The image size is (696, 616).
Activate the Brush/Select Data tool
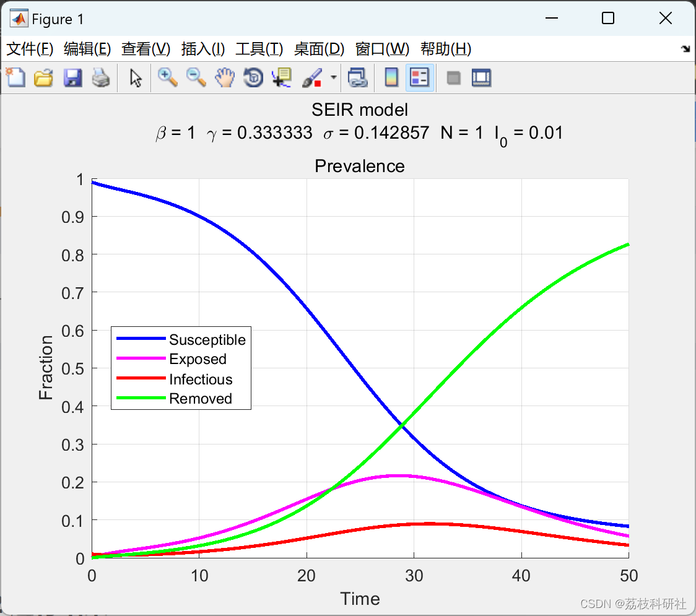(311, 77)
